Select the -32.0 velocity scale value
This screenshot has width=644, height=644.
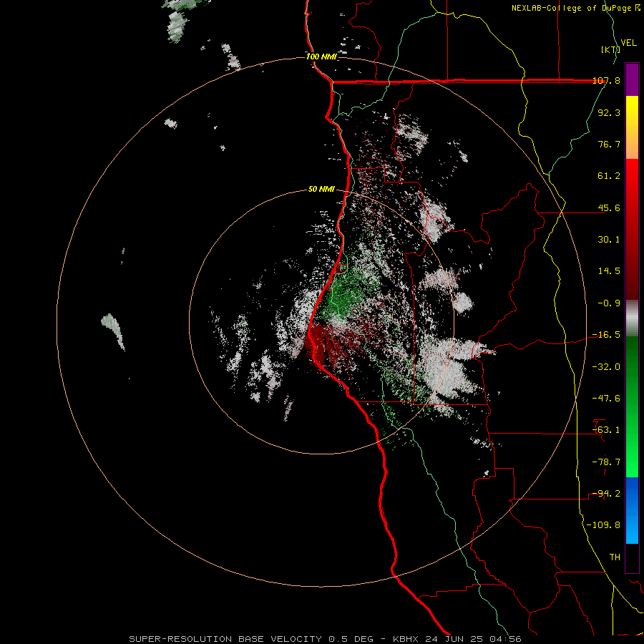(x=606, y=367)
